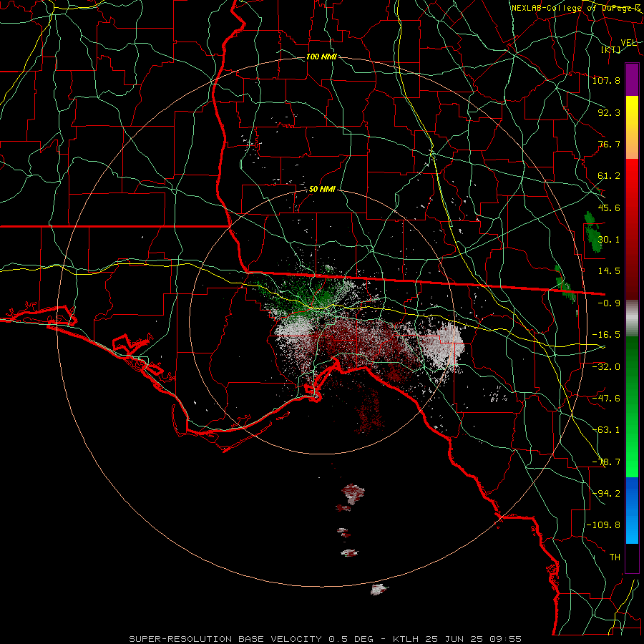The height and width of the screenshot is (644, 644).
Task: Click the 45.6 velocity scale value
Action: point(609,208)
